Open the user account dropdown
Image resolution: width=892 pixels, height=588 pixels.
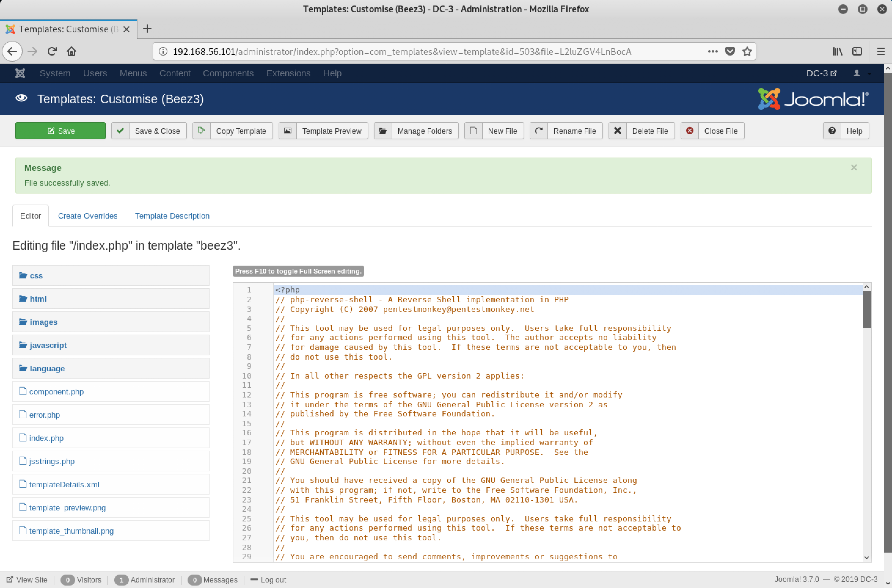(862, 73)
